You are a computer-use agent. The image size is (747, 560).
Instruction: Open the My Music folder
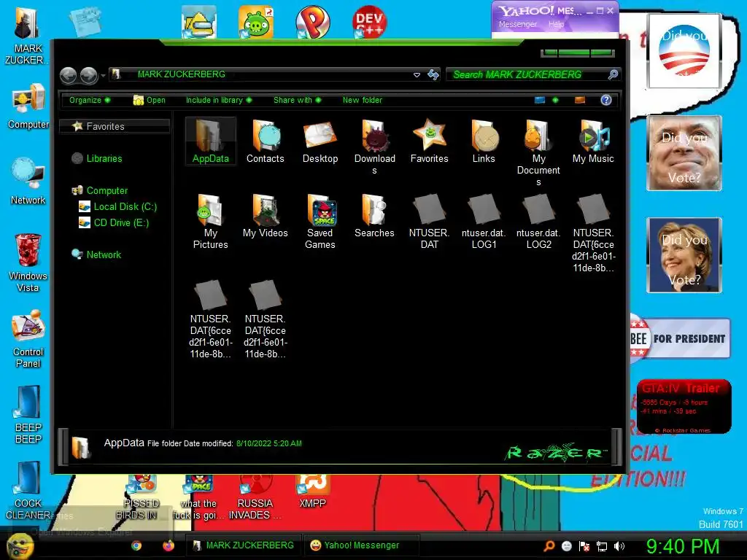(x=593, y=141)
